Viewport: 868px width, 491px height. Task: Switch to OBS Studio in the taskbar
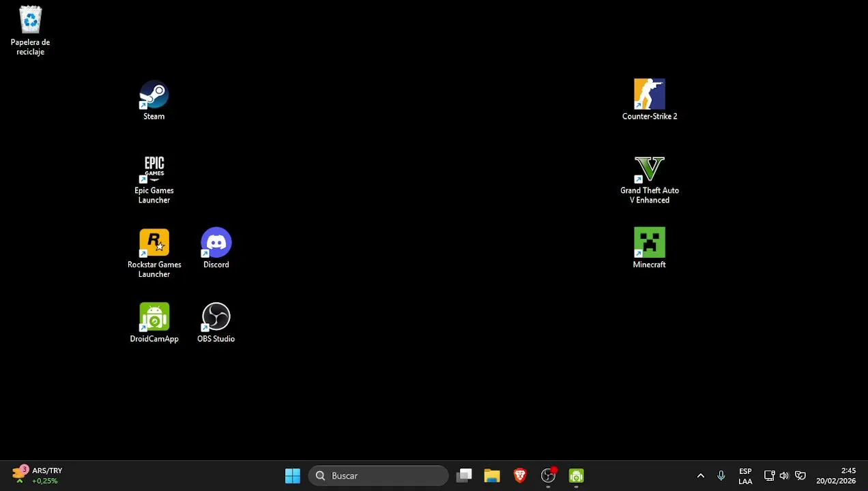(x=548, y=476)
